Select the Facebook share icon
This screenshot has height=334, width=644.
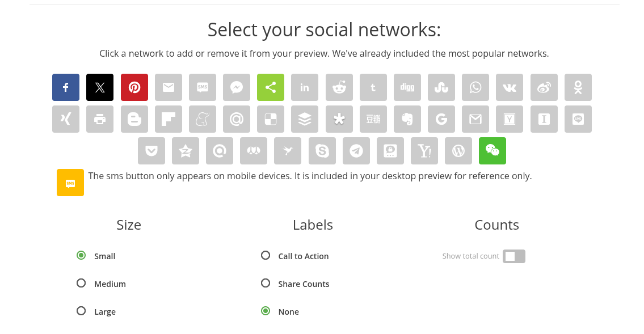[x=66, y=87]
